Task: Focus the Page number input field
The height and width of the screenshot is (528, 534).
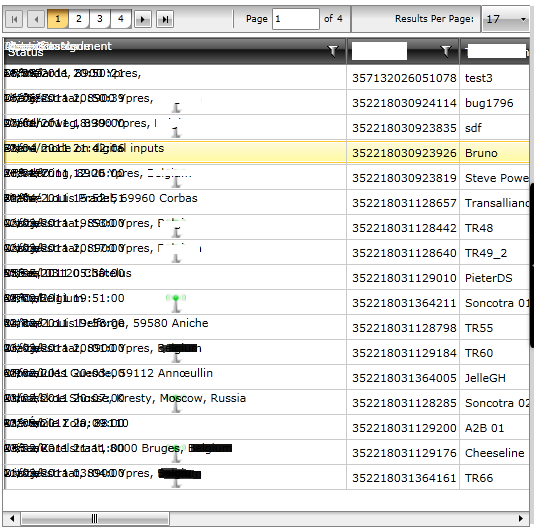Action: tap(296, 19)
